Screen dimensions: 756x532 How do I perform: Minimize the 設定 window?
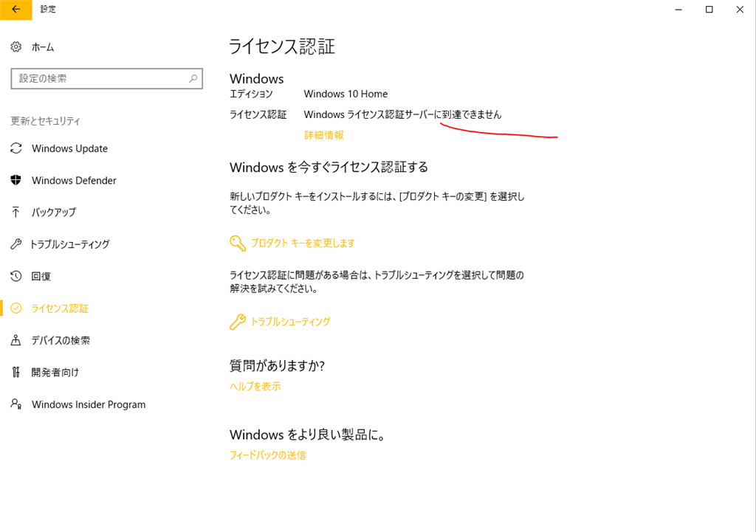tap(678, 10)
